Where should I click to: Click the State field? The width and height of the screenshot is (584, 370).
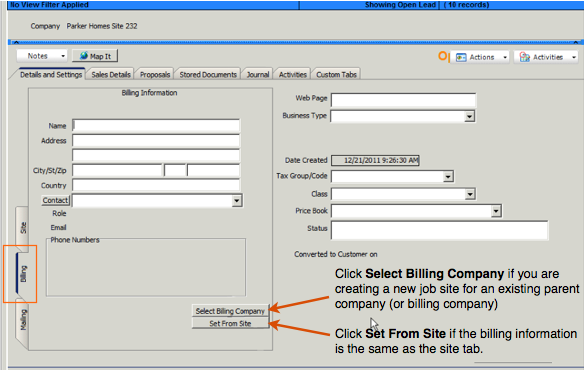[x=175, y=170]
